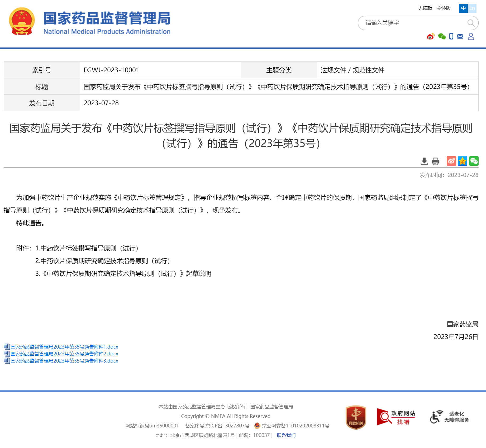Image resolution: width=486 pixels, height=448 pixels.
Task: Click the 发布时间：2023-07-28 line
Action: click(449, 175)
